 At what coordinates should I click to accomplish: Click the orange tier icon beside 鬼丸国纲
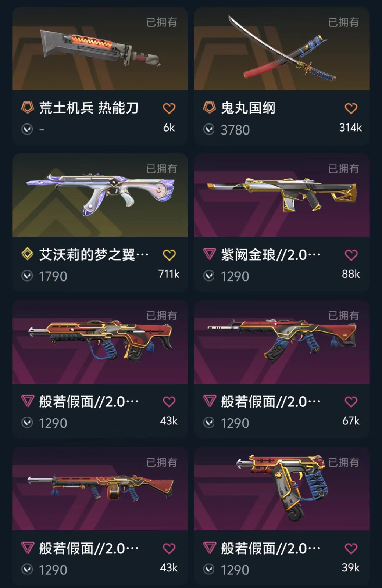tap(209, 108)
